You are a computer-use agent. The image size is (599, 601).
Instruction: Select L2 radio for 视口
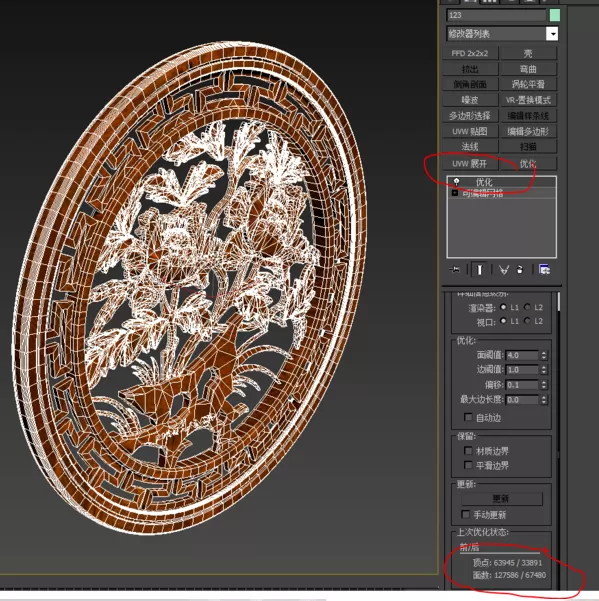(x=527, y=321)
